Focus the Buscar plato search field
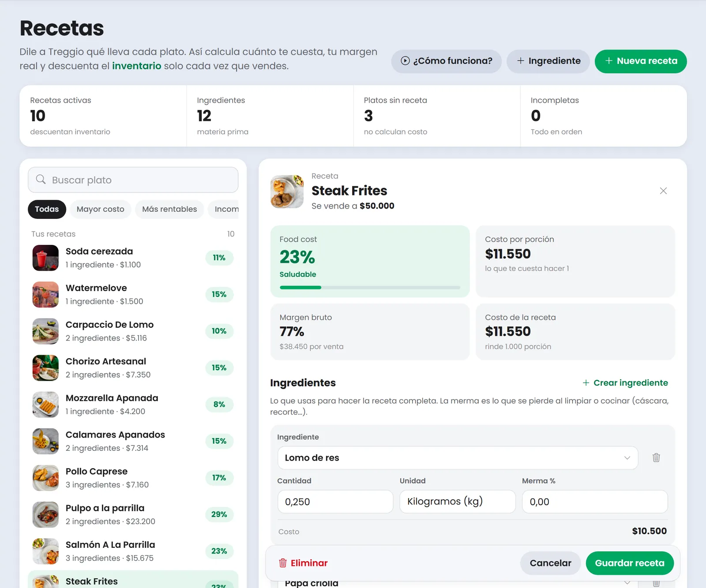The width and height of the screenshot is (706, 588). click(x=133, y=180)
